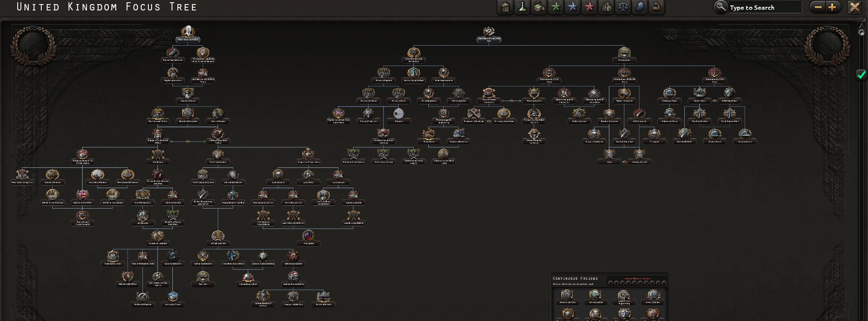Select the Focus on England node

pos(383,75)
